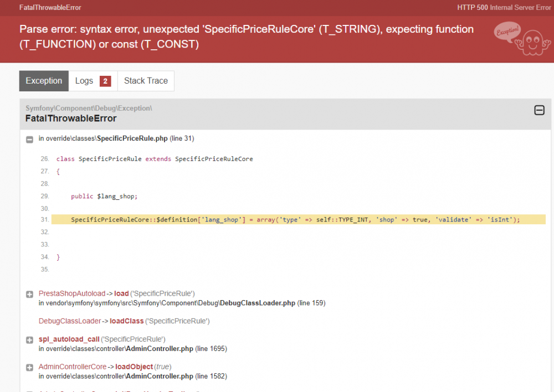This screenshot has width=554, height=392.
Task: Open the PrestaShopAutoload frame disclosure control
Action: (29, 294)
